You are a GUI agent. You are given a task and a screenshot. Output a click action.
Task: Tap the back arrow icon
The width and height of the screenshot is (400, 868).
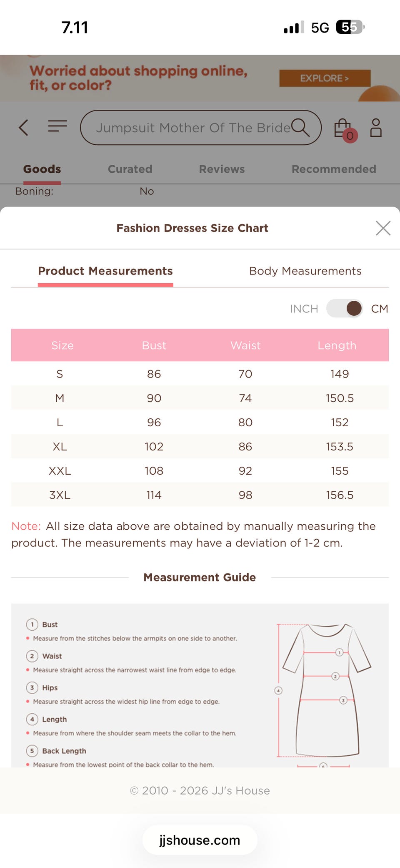pos(24,128)
